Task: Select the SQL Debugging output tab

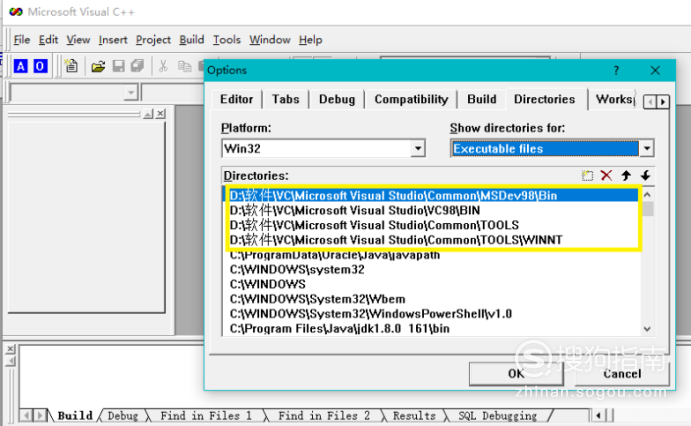Action: (x=498, y=415)
